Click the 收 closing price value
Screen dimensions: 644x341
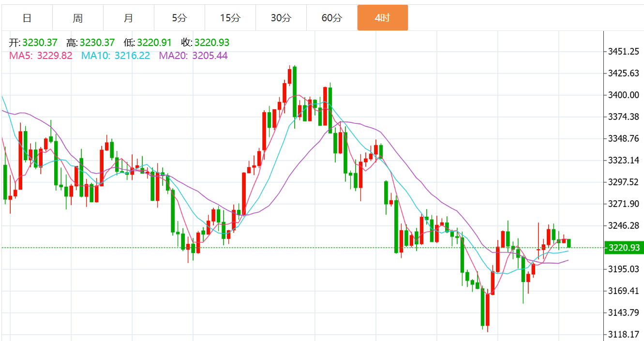pos(212,43)
